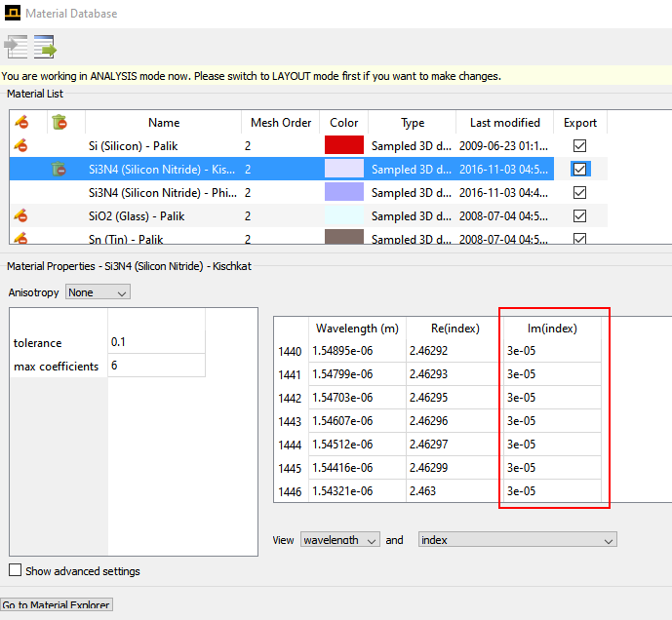Click the trash icon on selected Si3N4 row

[x=59, y=170]
